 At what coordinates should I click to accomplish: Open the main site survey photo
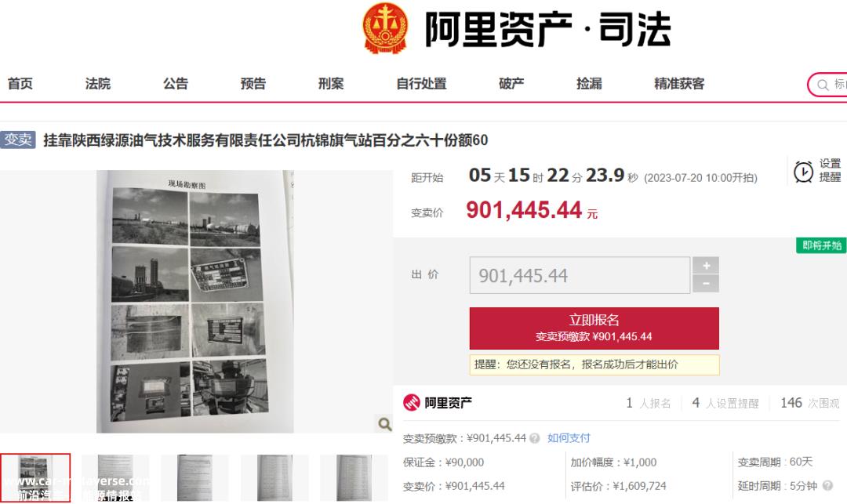[x=195, y=302]
